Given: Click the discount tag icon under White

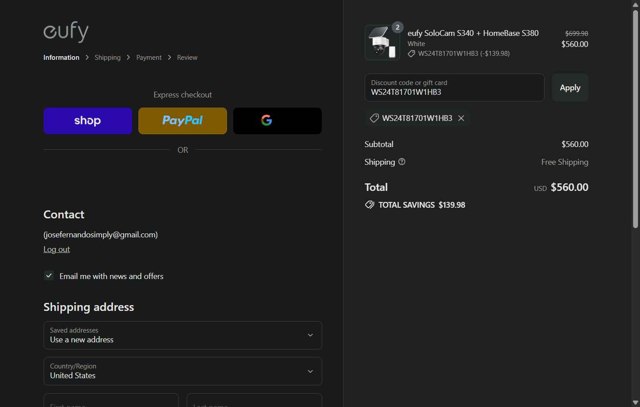Looking at the screenshot, I should (411, 53).
